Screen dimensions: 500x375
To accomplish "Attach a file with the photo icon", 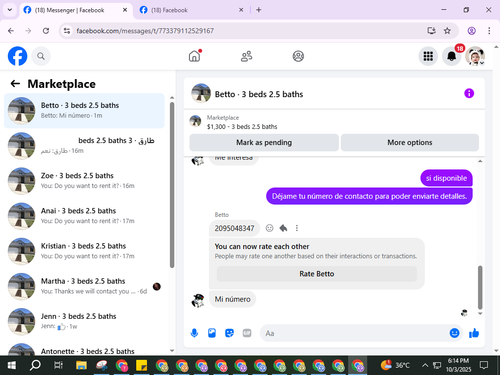I will [212, 333].
